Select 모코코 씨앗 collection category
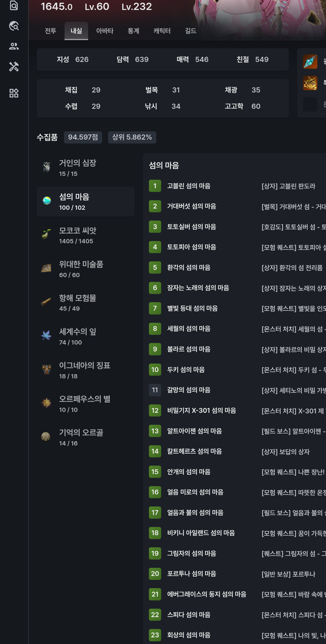Image resolution: width=326 pixels, height=644 pixels. coord(86,235)
